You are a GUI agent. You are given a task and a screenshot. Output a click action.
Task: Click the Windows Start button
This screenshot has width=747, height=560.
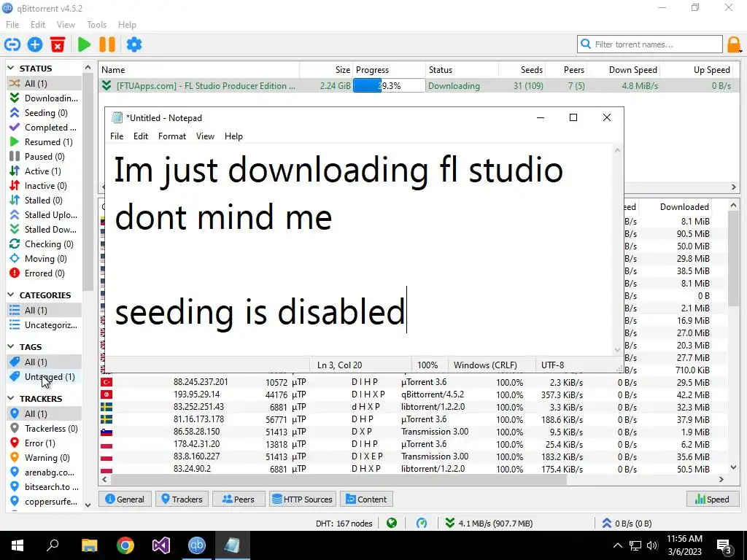(18, 545)
